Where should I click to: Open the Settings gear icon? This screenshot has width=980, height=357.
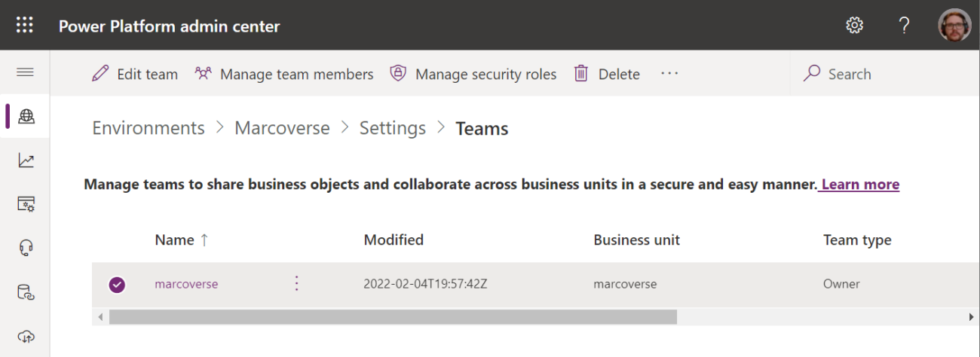click(x=854, y=26)
